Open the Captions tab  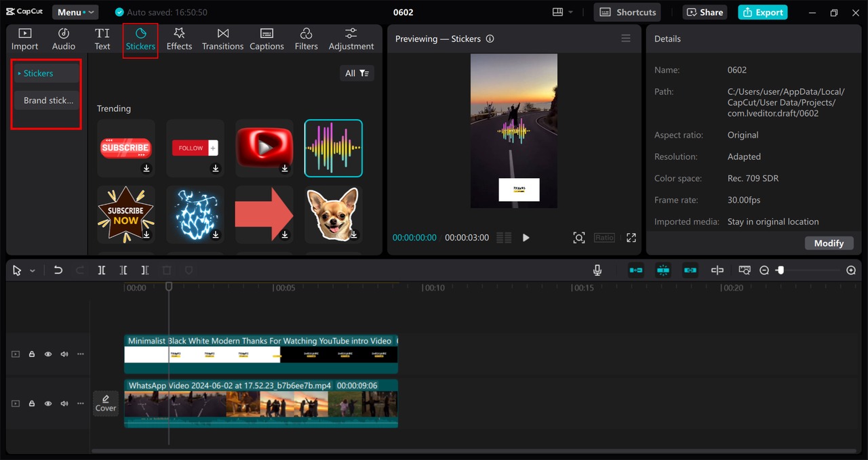pyautogui.click(x=267, y=39)
